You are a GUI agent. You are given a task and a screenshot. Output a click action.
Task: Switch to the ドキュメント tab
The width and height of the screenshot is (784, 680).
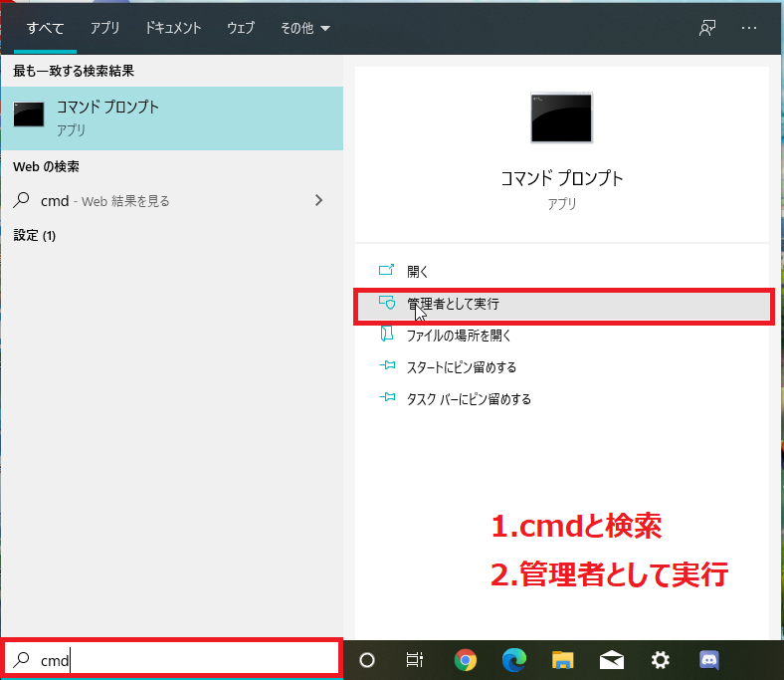point(173,28)
